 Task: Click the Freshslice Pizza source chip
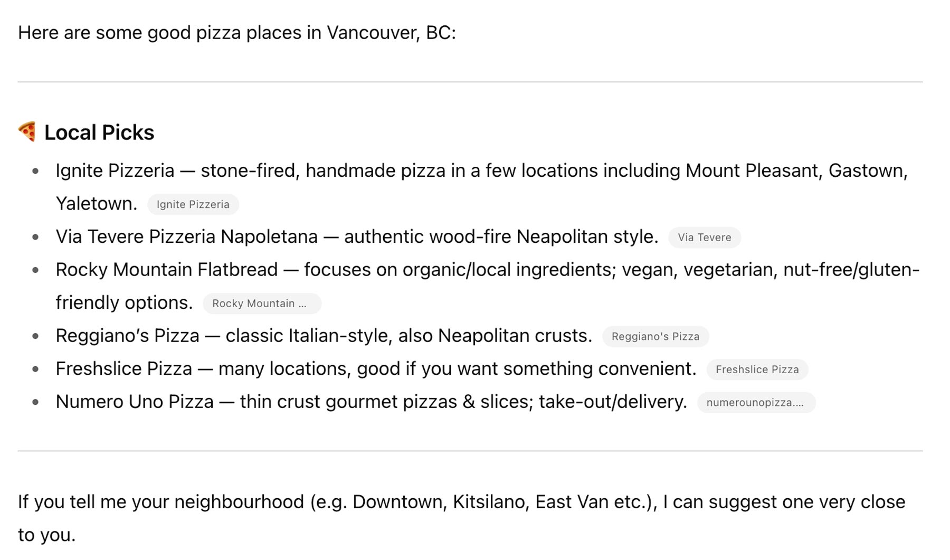click(x=757, y=369)
